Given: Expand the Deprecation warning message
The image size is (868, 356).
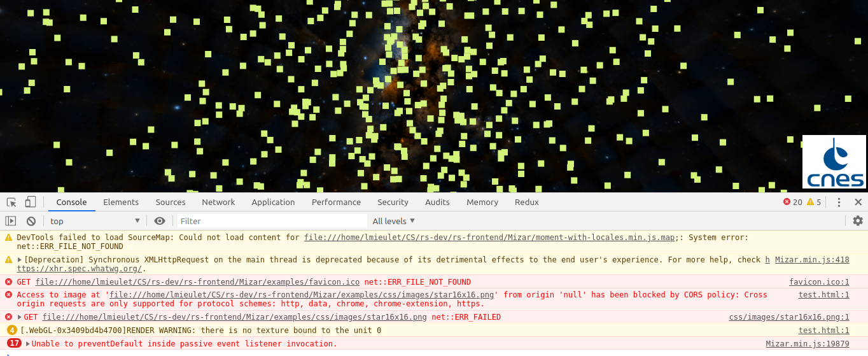Looking at the screenshot, I should (x=20, y=260).
